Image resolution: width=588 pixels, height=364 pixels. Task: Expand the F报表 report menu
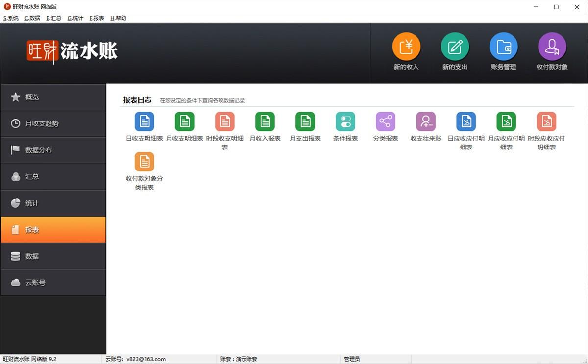coord(96,18)
